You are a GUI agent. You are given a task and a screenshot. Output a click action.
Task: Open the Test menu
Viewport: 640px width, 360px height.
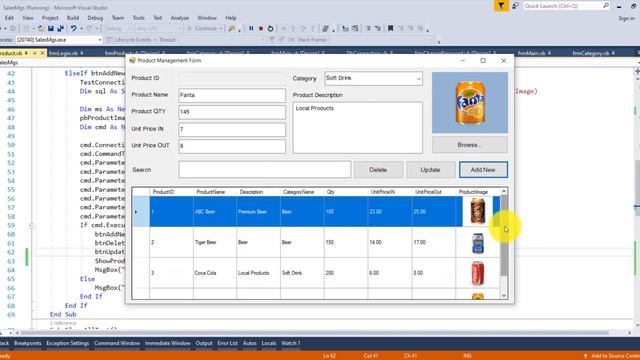pos(158,18)
